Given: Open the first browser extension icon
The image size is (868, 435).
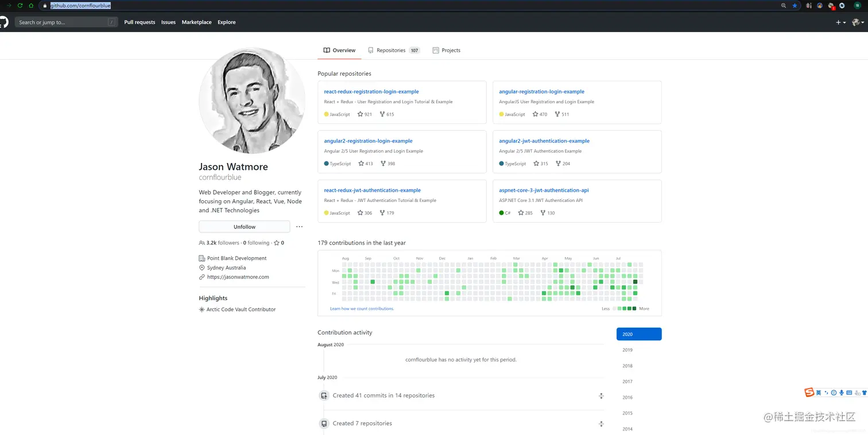Looking at the screenshot, I should pos(809,5).
